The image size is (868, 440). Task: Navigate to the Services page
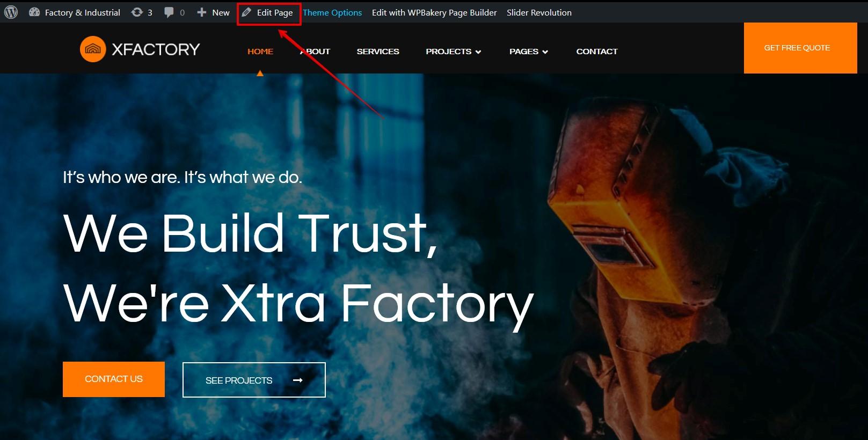click(x=378, y=52)
